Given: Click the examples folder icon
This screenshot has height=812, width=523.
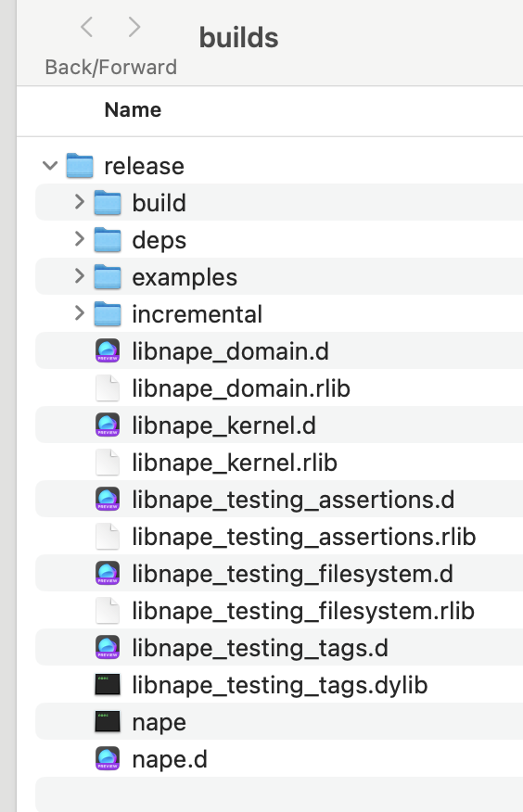Looking at the screenshot, I should (108, 276).
